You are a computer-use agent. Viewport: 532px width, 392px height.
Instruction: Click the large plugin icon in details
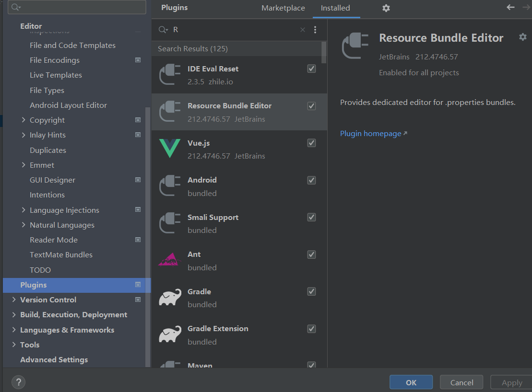click(x=355, y=46)
